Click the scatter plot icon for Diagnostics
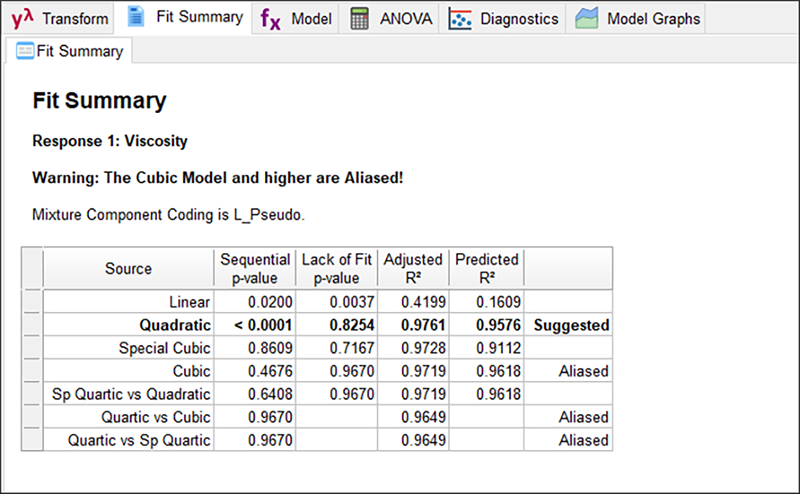This screenshot has height=494, width=800. [460, 19]
